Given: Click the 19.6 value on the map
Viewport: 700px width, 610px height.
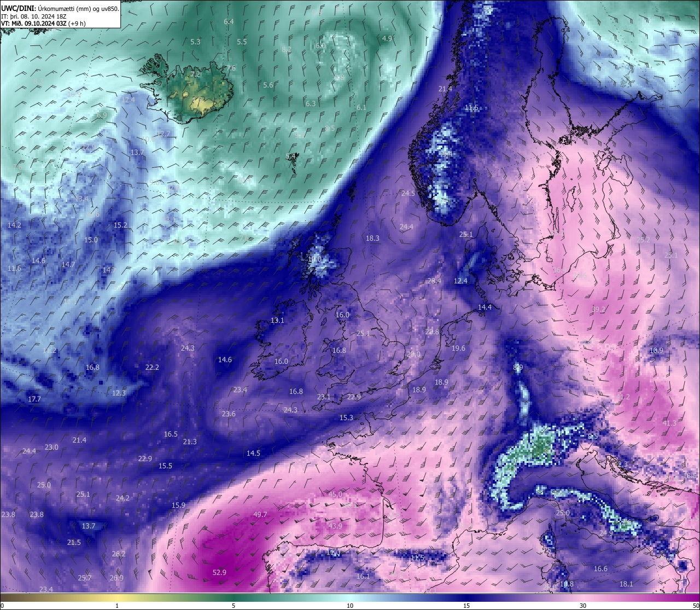Looking at the screenshot, I should pyautogui.click(x=458, y=348).
